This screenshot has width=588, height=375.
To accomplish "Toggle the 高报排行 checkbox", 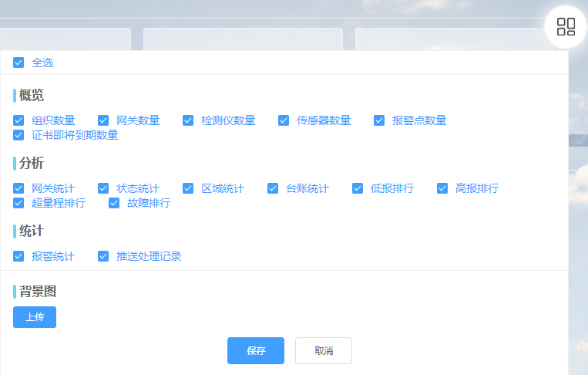I will click(x=442, y=188).
